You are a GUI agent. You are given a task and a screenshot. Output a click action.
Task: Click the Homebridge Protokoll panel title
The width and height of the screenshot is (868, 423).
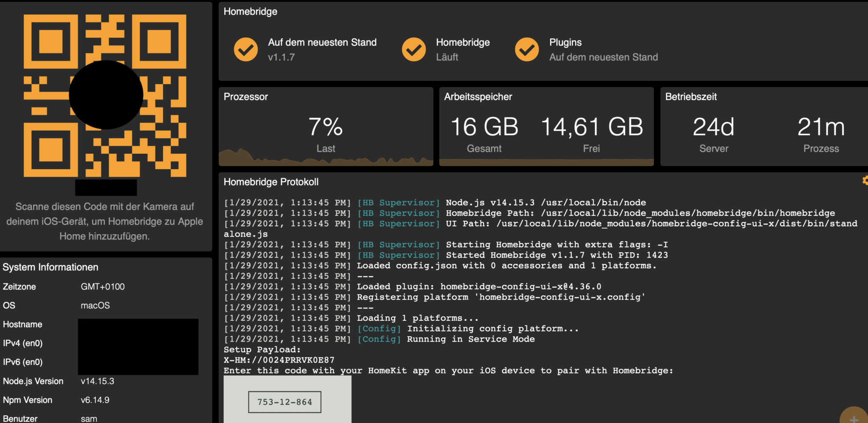pyautogui.click(x=271, y=182)
